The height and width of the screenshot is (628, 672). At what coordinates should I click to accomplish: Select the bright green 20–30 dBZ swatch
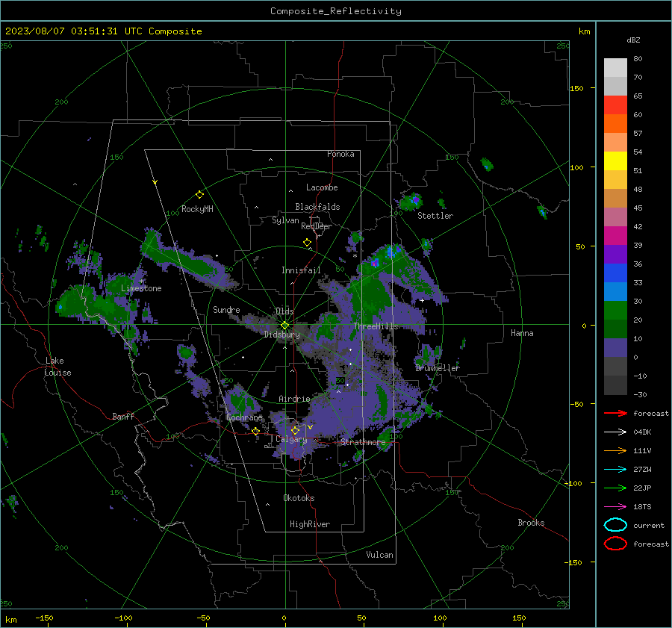pos(615,310)
